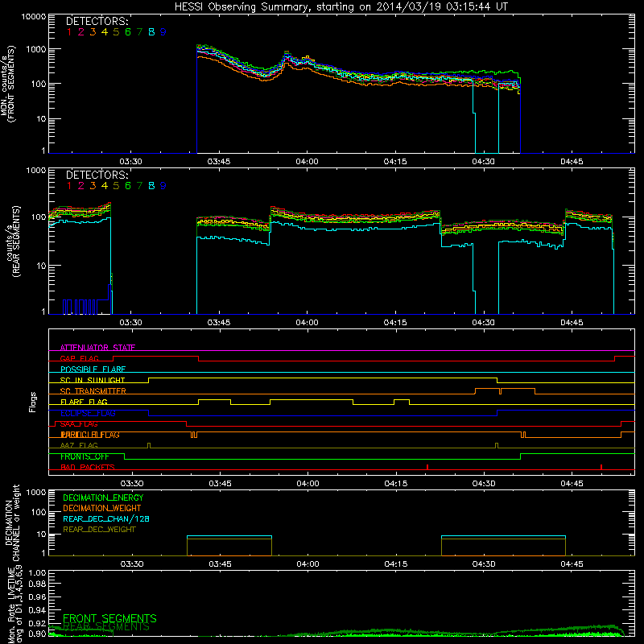
Task: Click the 04:45 time tick under Flags panel
Action: click(x=572, y=484)
